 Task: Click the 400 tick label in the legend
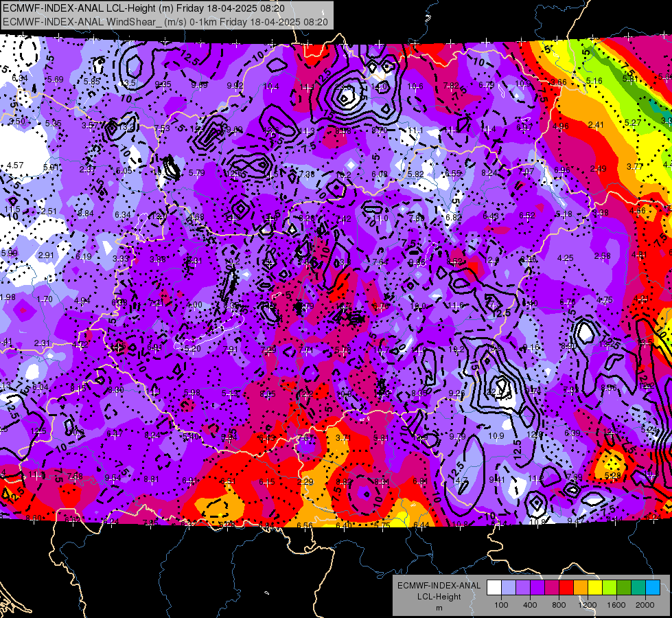530,605
